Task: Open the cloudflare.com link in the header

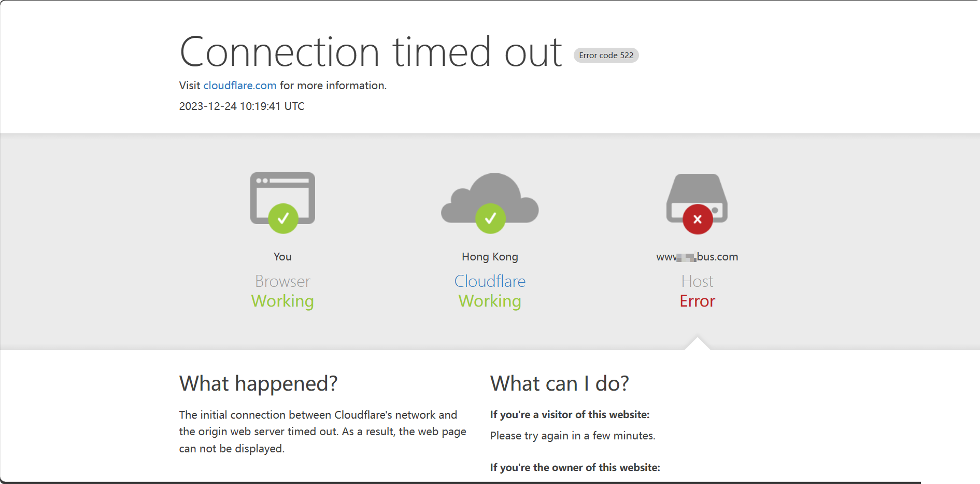Action: 239,86
